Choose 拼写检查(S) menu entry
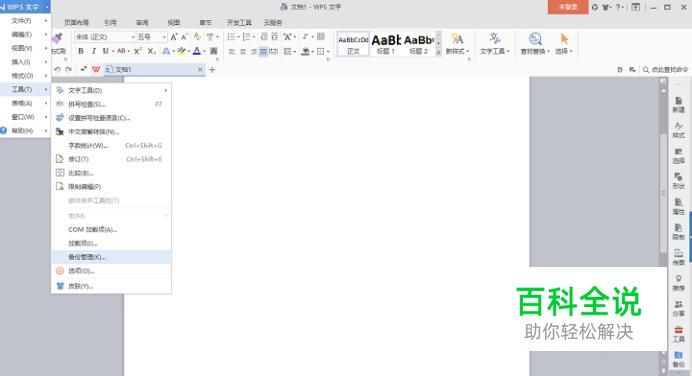The width and height of the screenshot is (692, 376). point(111,104)
